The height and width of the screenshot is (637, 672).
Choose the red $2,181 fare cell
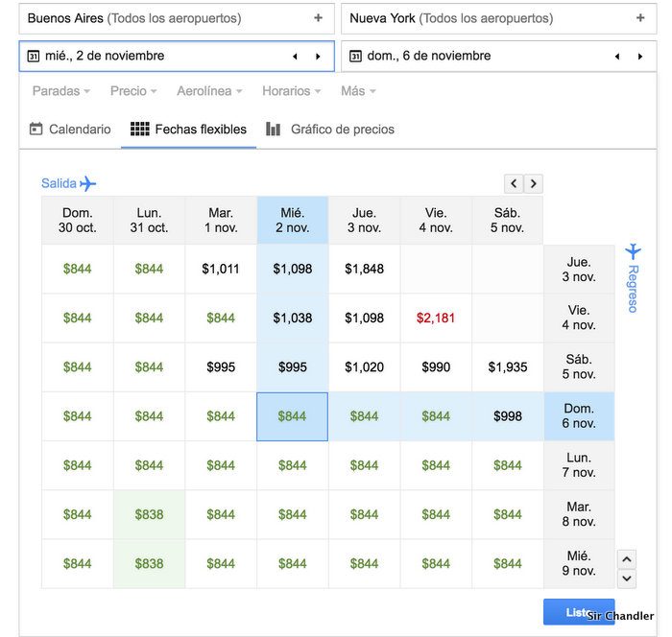coord(436,318)
